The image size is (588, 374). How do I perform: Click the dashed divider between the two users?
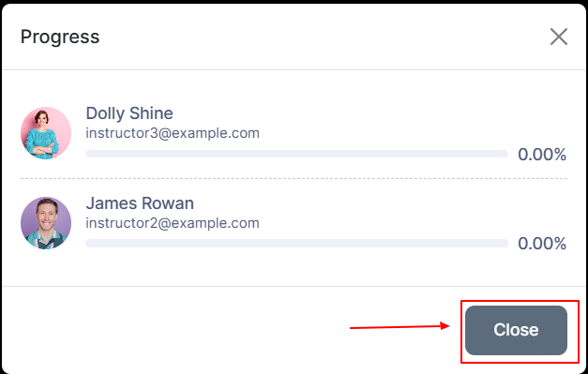[294, 179]
